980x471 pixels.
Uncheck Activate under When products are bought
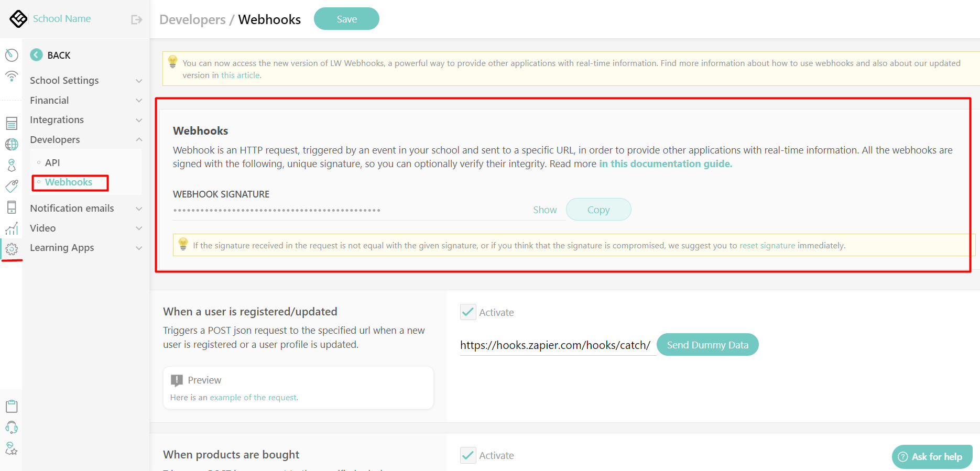click(x=467, y=455)
